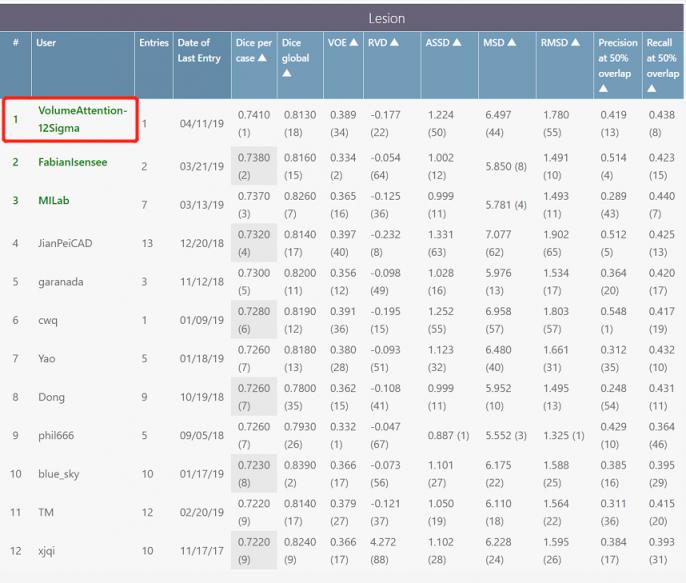The height and width of the screenshot is (583, 686).
Task: Click the RMSD sort arrow
Action: pyautogui.click(x=575, y=42)
